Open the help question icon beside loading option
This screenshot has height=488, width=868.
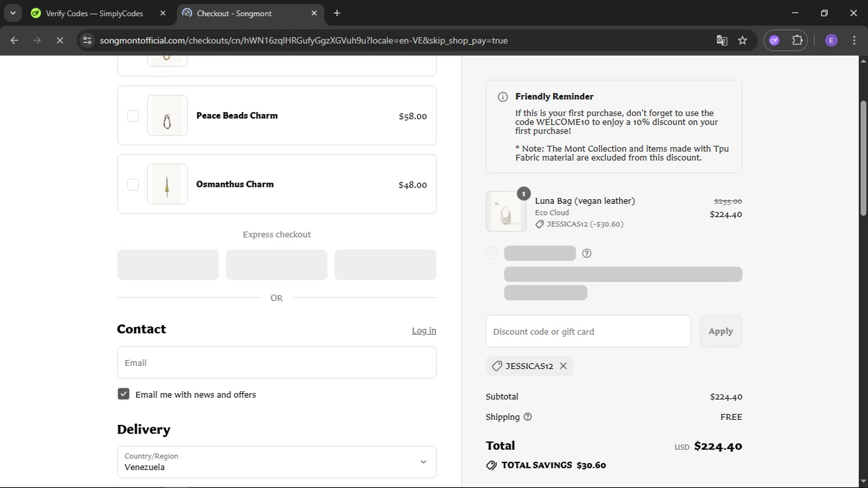click(x=587, y=253)
